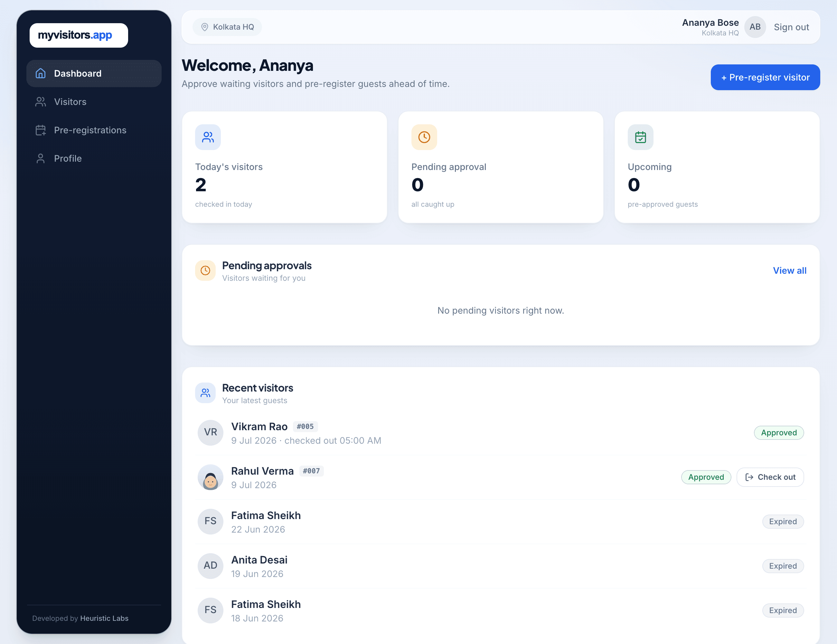Click the location pin icon beside Kolkata HQ
The image size is (837, 644).
coord(205,27)
